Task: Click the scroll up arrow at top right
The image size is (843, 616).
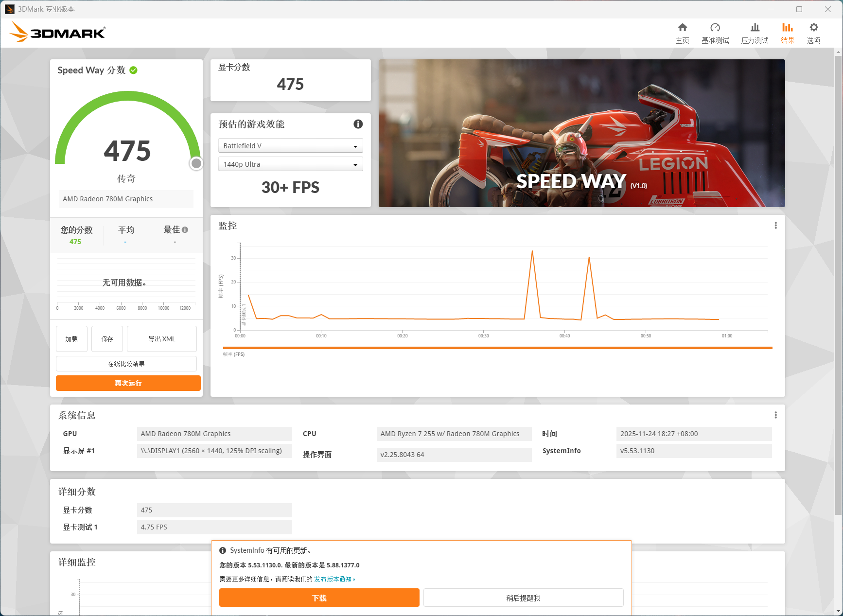Action: click(838, 52)
